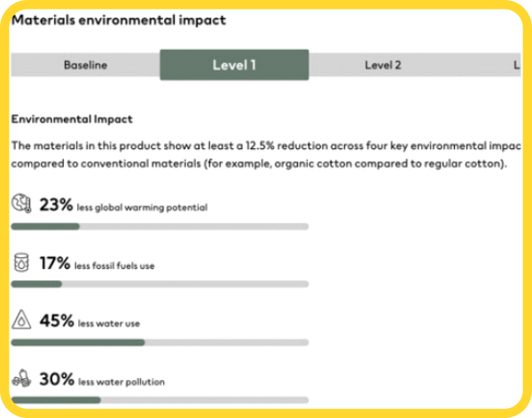Click the 45% figure
Screen dimensions: 532x418
click(x=56, y=320)
